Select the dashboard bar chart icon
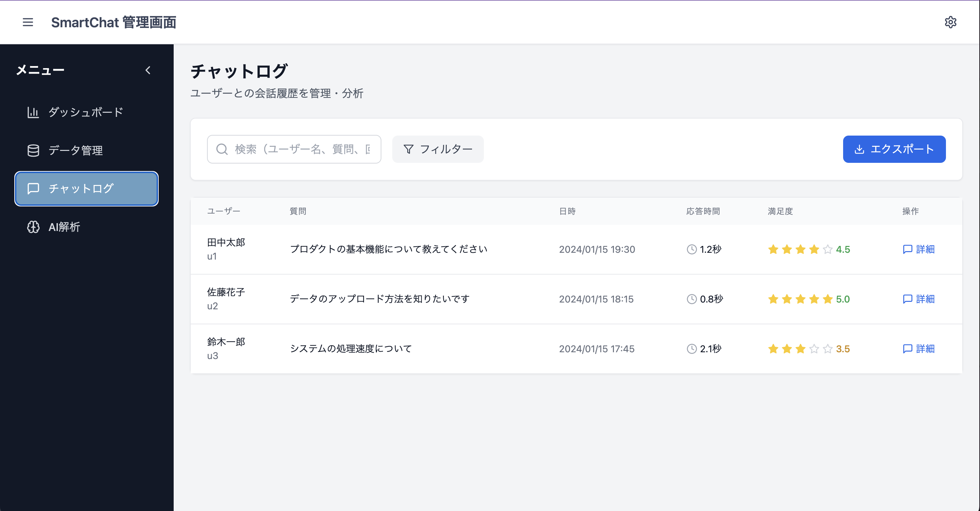 click(33, 112)
